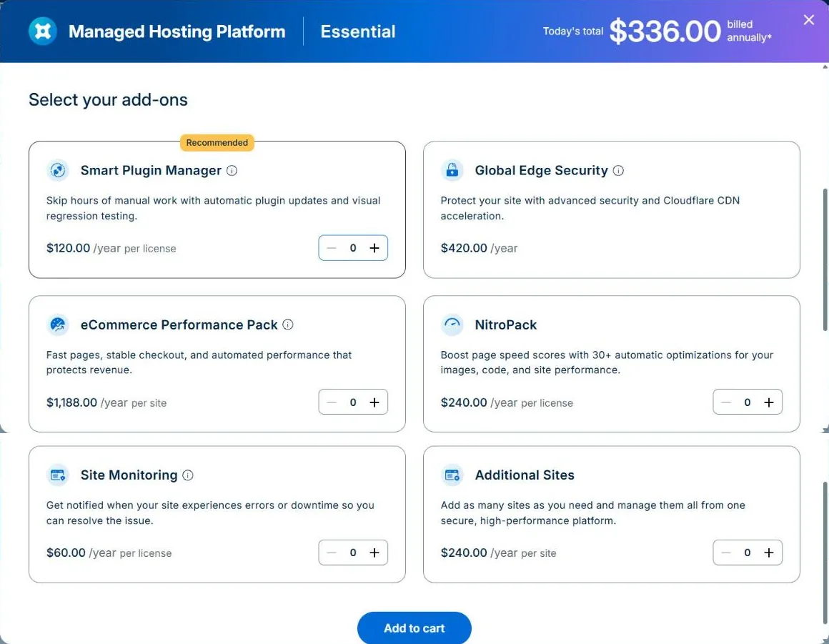Decrease NitroPack license quantity
The width and height of the screenshot is (829, 644).
(726, 402)
